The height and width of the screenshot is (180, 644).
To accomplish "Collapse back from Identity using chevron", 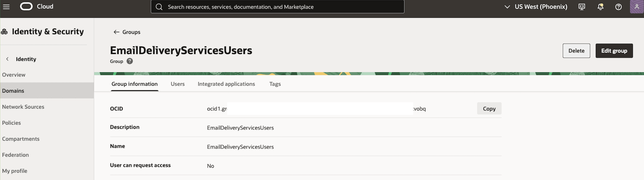I will [8, 59].
